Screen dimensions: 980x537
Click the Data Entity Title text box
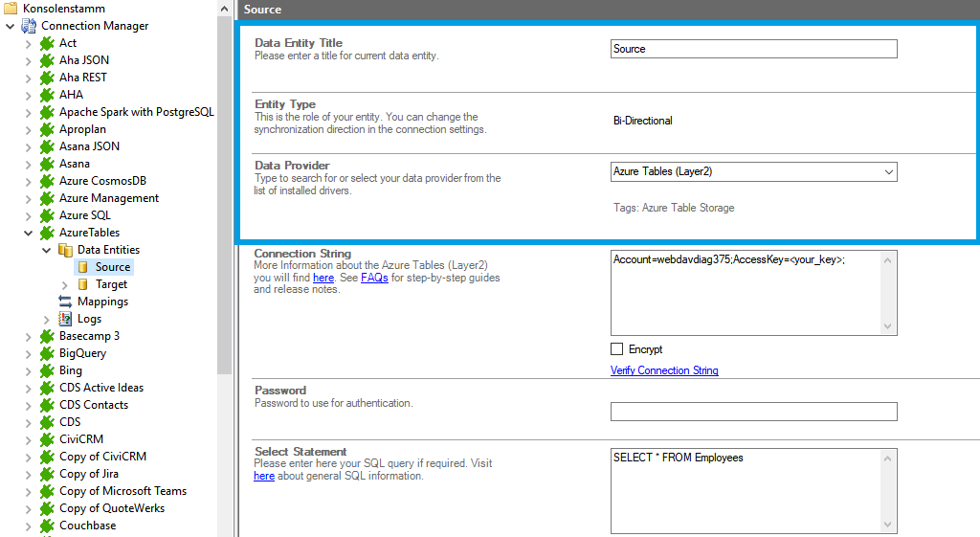tap(753, 49)
